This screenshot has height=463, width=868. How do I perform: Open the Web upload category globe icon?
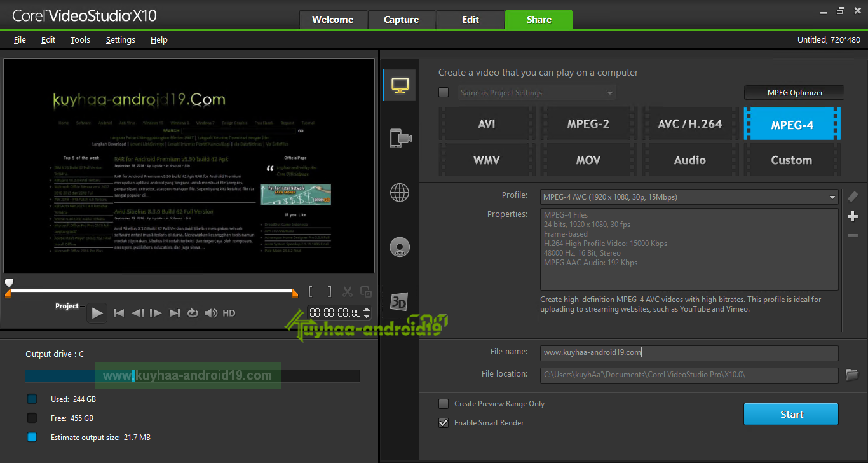[400, 192]
